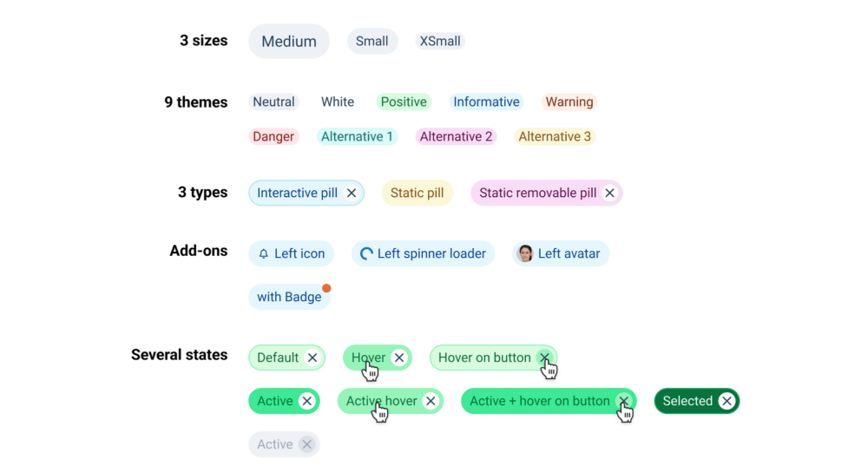Screen dimensions: 868x466
Task: Click X on the dark Selected pill
Action: [x=727, y=401]
